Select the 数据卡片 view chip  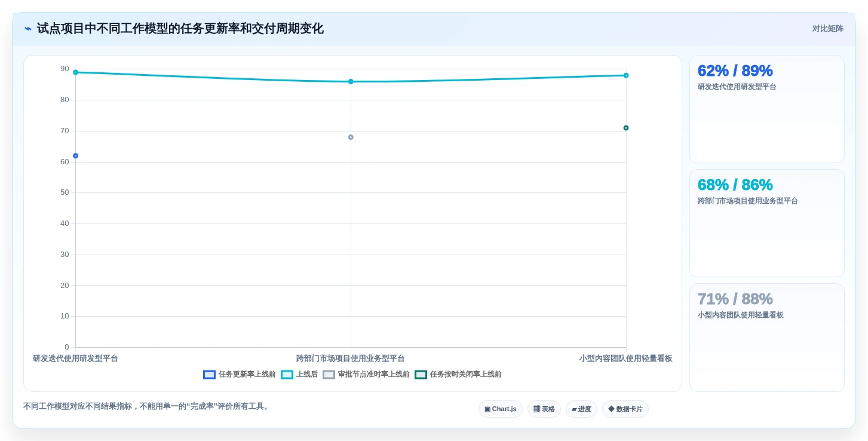click(x=625, y=409)
